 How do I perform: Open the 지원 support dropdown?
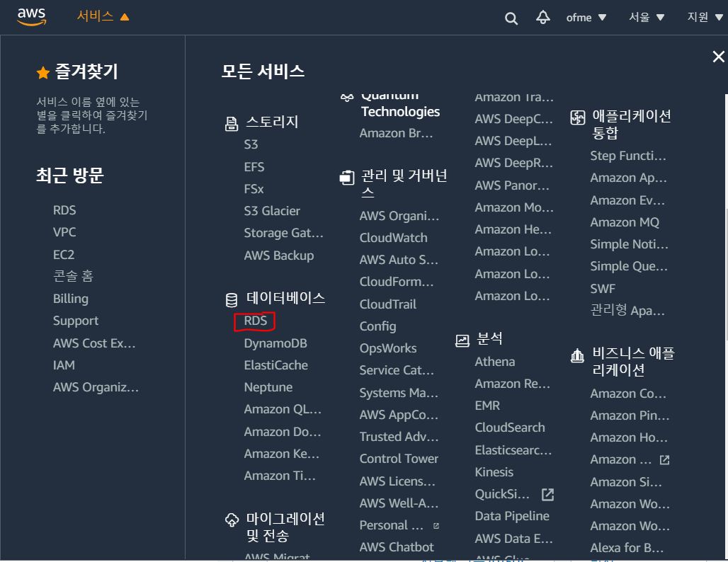pyautogui.click(x=705, y=18)
